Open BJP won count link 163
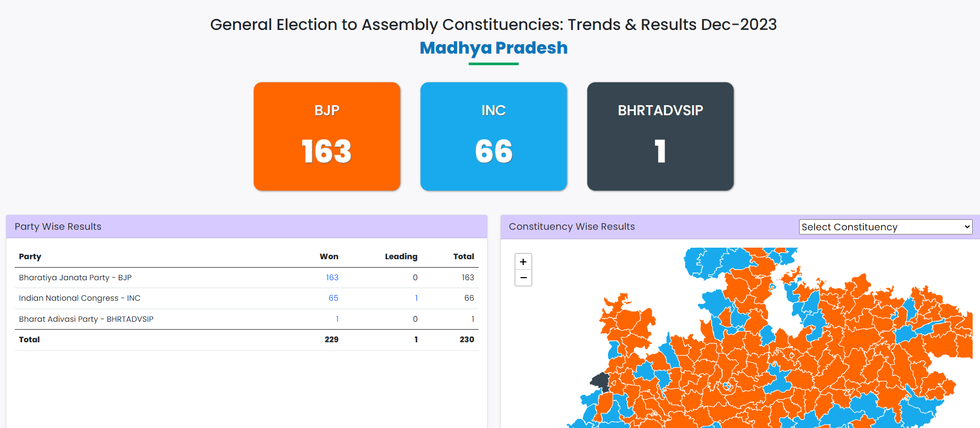This screenshot has height=428, width=980. [332, 278]
